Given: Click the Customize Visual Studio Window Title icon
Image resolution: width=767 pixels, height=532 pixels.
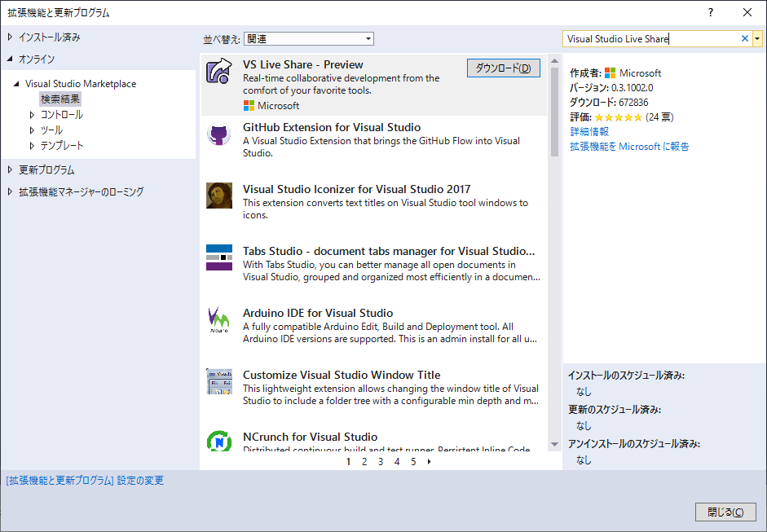Looking at the screenshot, I should (218, 383).
